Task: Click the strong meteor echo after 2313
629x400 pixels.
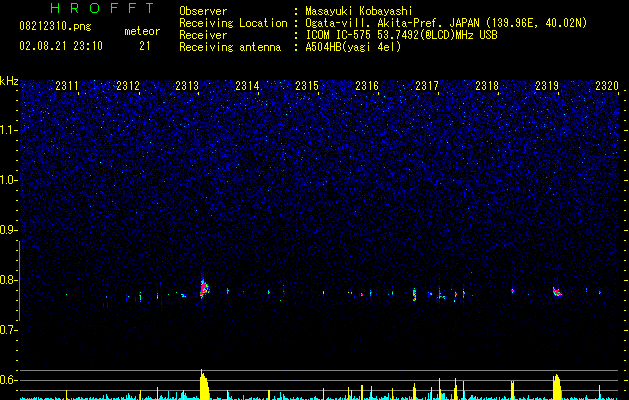Action: click(204, 287)
